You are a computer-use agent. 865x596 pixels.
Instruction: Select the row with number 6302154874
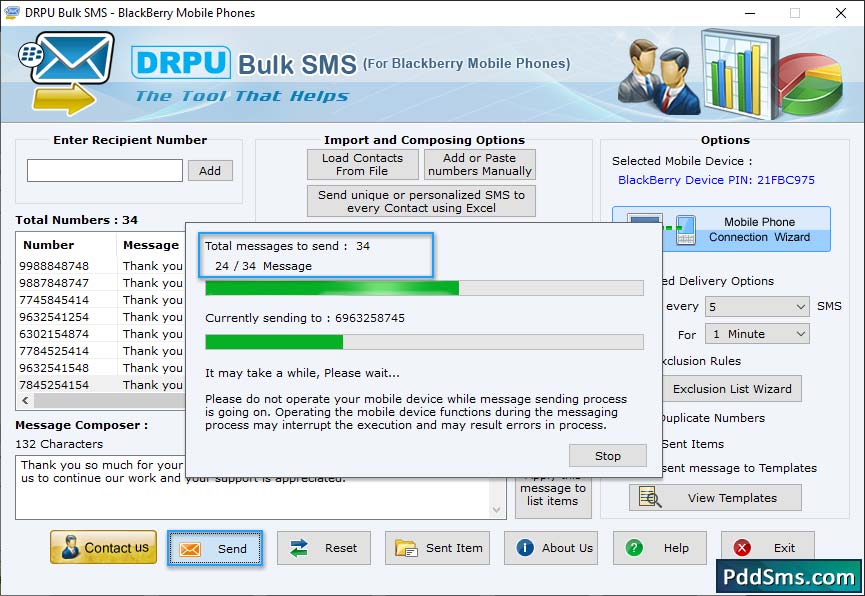(101, 334)
